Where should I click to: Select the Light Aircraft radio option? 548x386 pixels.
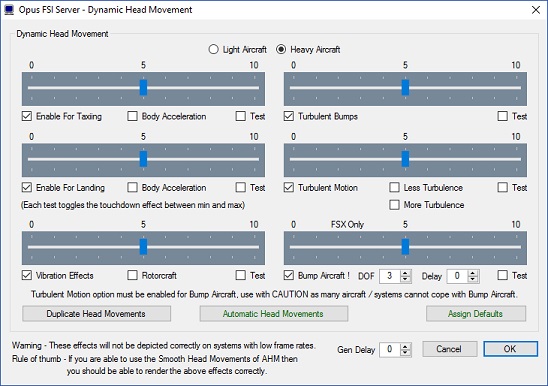click(x=214, y=49)
